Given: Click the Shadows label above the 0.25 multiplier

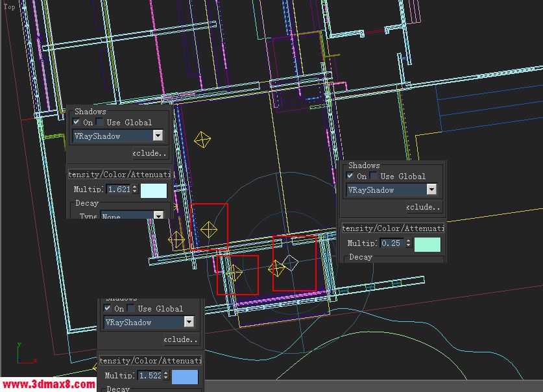Looking at the screenshot, I should (x=364, y=165).
